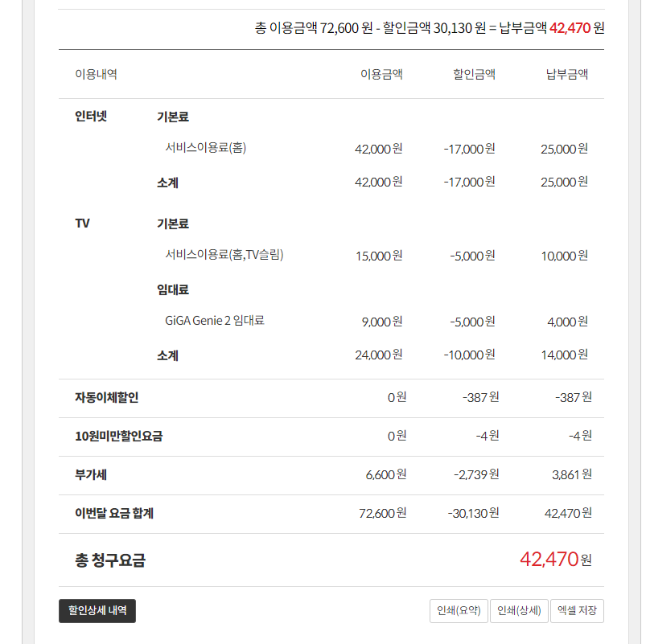Select the 할인금액 column header
Image resolution: width=646 pixels, height=644 pixels.
coord(474,74)
